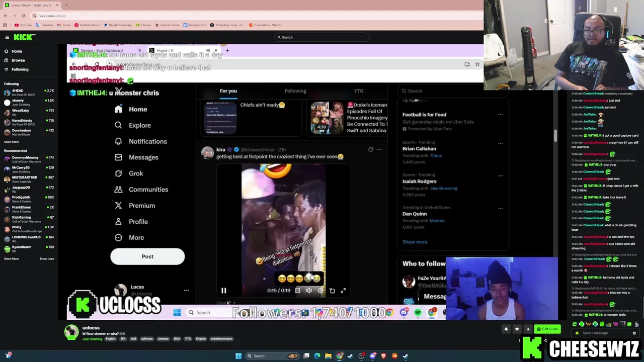
Task: Go back in the browser
Action: point(6,16)
